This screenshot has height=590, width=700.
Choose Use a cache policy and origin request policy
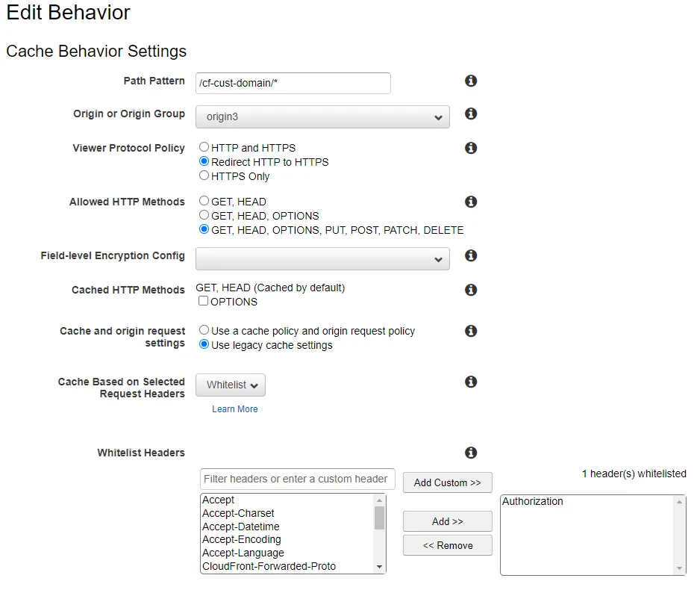click(204, 330)
